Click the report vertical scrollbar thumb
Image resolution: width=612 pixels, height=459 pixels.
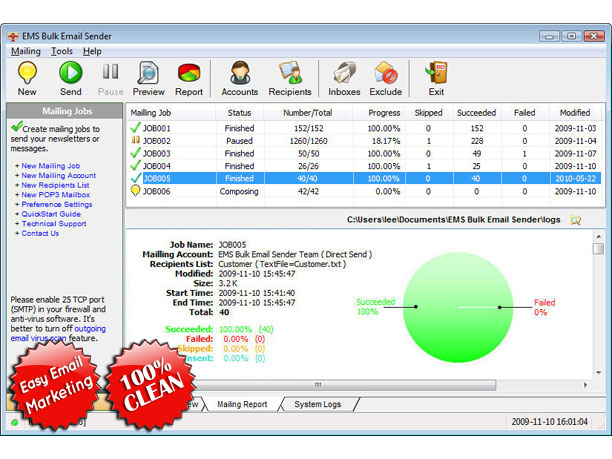598,249
